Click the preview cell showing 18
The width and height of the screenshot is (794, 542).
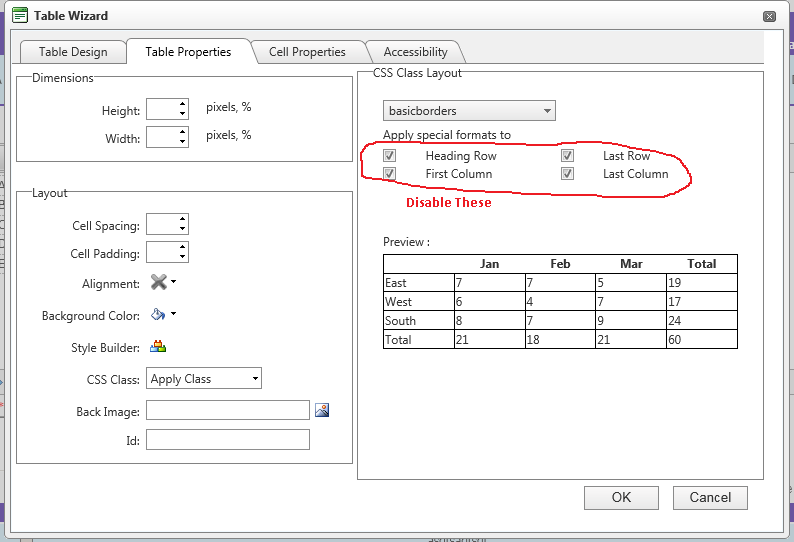coord(560,340)
